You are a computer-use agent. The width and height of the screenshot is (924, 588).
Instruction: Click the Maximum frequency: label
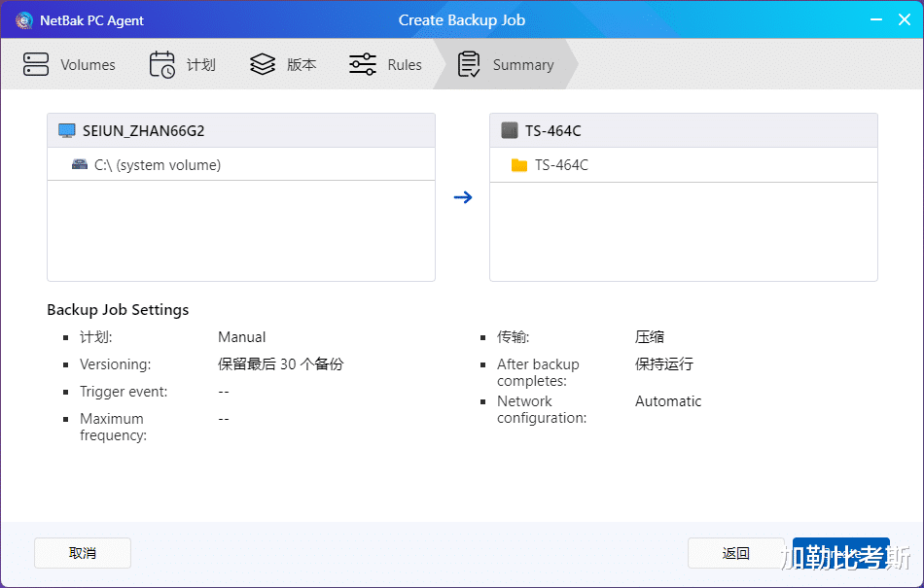pos(113,427)
